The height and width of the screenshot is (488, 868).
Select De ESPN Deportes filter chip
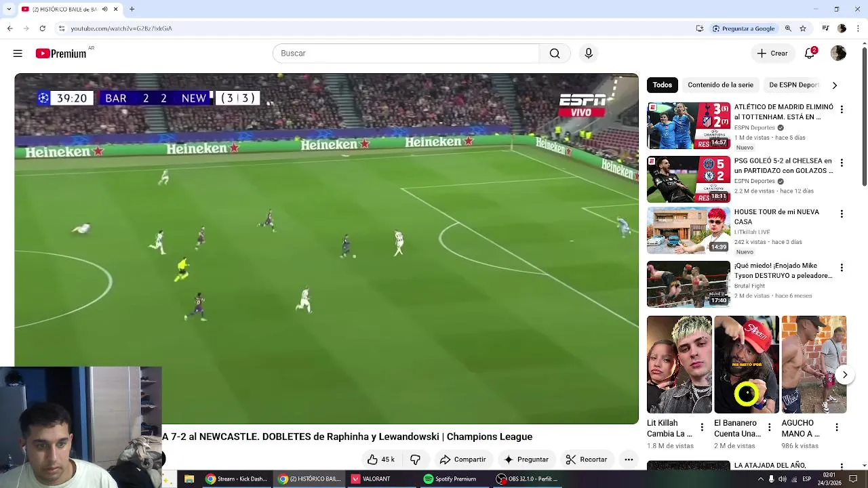[793, 85]
